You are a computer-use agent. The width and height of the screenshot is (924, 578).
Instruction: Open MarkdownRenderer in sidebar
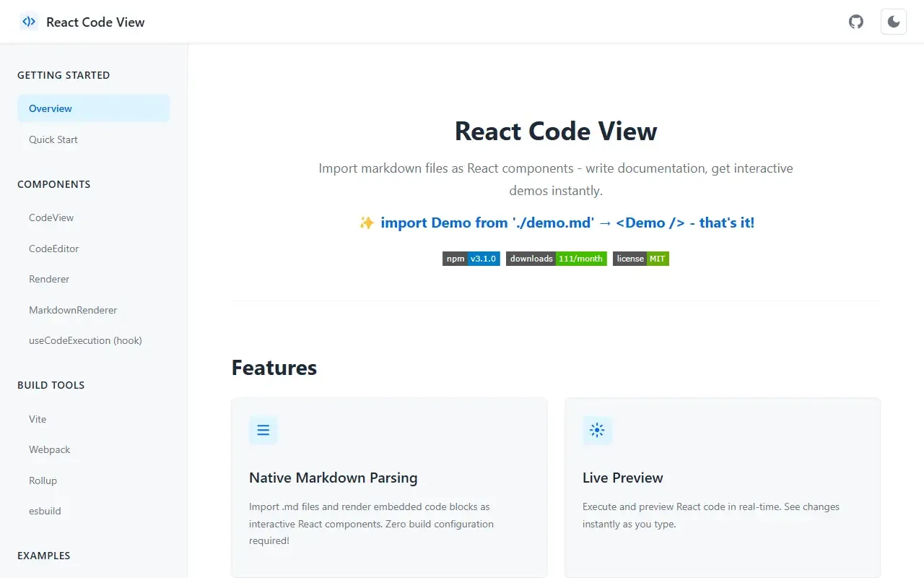pyautogui.click(x=94, y=310)
